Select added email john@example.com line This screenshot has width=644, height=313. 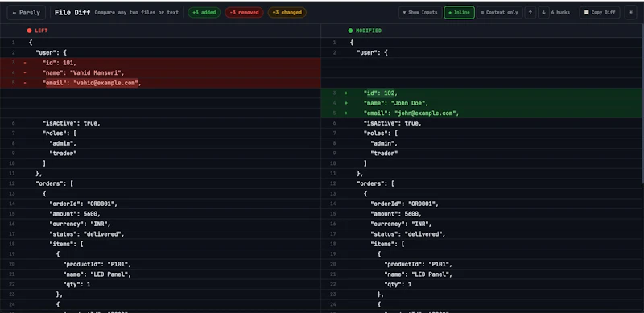point(482,113)
